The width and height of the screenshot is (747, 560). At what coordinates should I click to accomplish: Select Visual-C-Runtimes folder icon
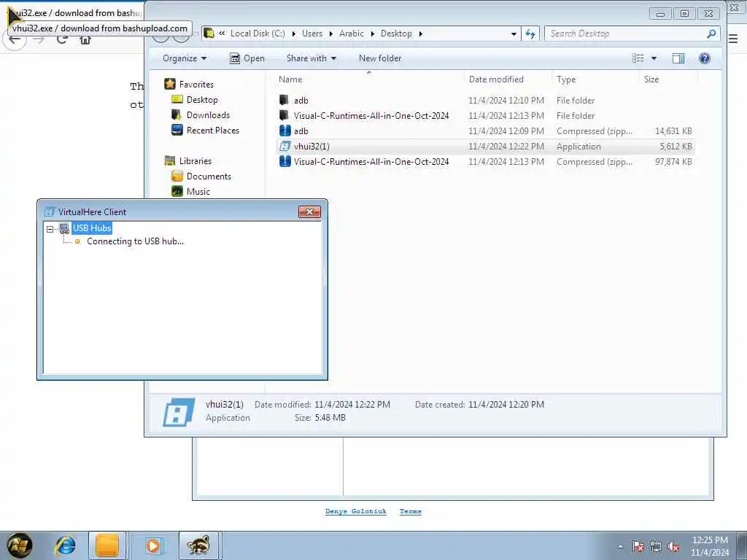[284, 115]
